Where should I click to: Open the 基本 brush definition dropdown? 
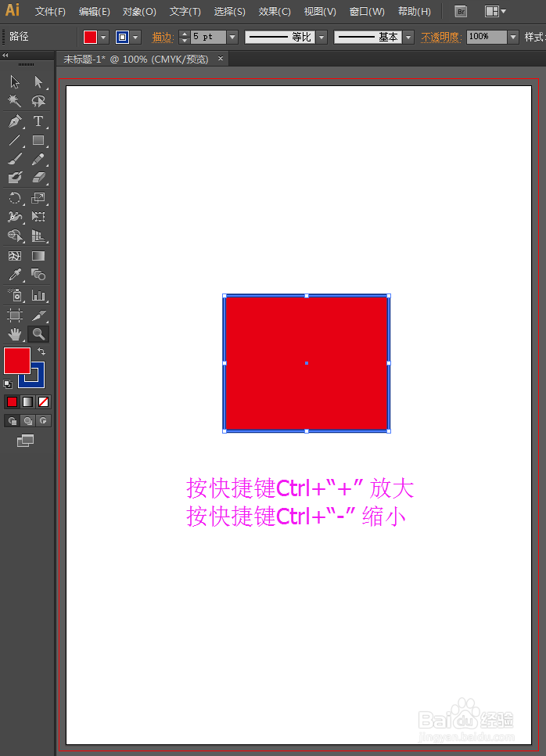[408, 37]
